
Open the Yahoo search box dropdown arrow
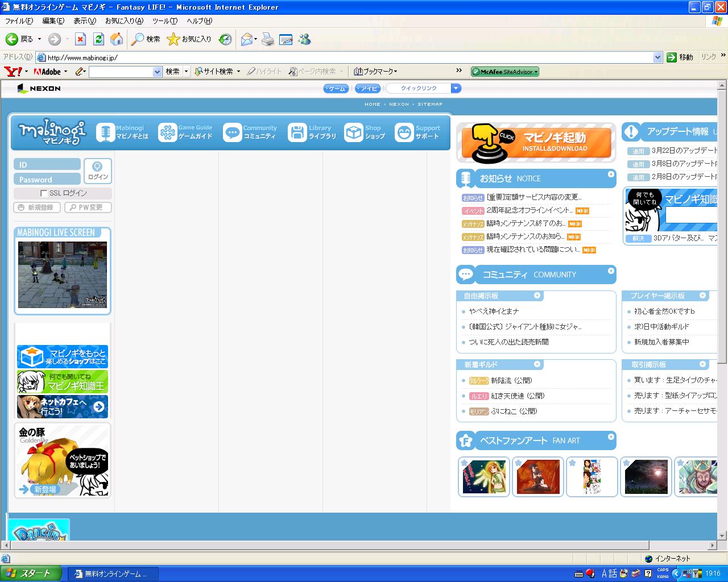pyautogui.click(x=158, y=72)
